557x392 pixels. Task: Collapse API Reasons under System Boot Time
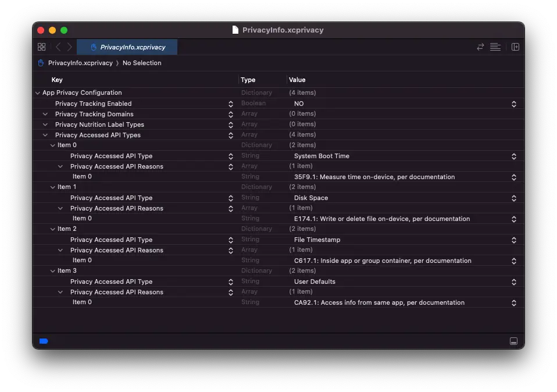coord(60,166)
